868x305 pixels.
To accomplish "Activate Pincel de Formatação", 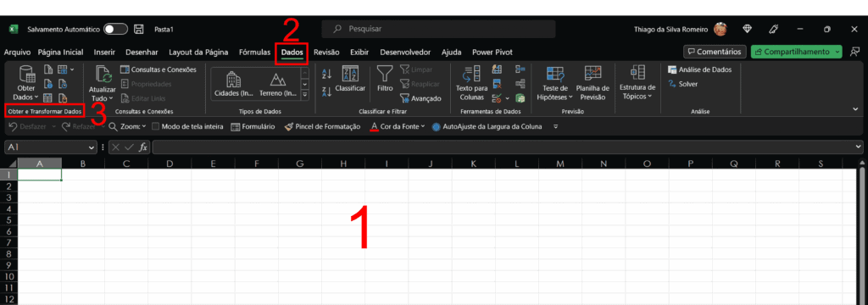I will [322, 127].
